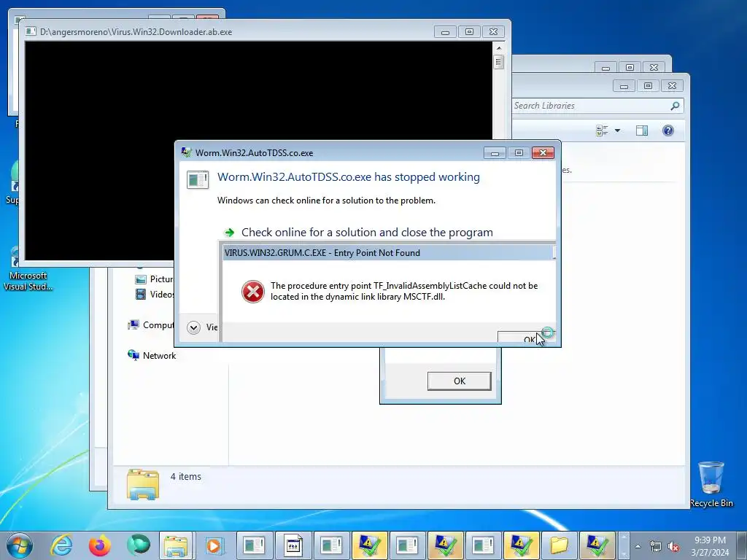Click the red error icon in GRUM dialog
Screen dimensions: 747x560
pyautogui.click(x=252, y=292)
